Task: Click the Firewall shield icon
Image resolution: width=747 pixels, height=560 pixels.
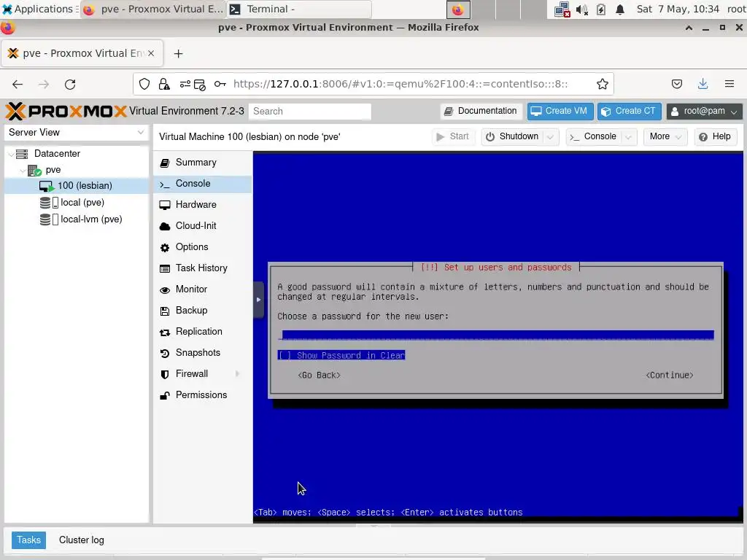Action: click(165, 374)
